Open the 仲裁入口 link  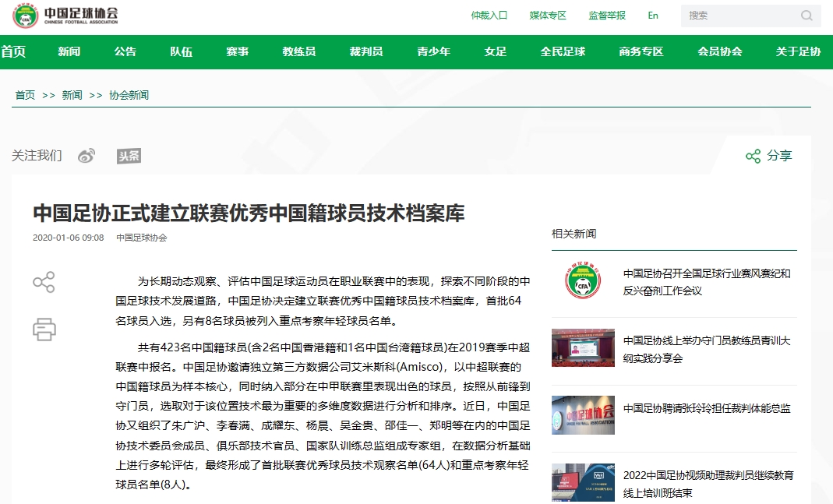[489, 16]
